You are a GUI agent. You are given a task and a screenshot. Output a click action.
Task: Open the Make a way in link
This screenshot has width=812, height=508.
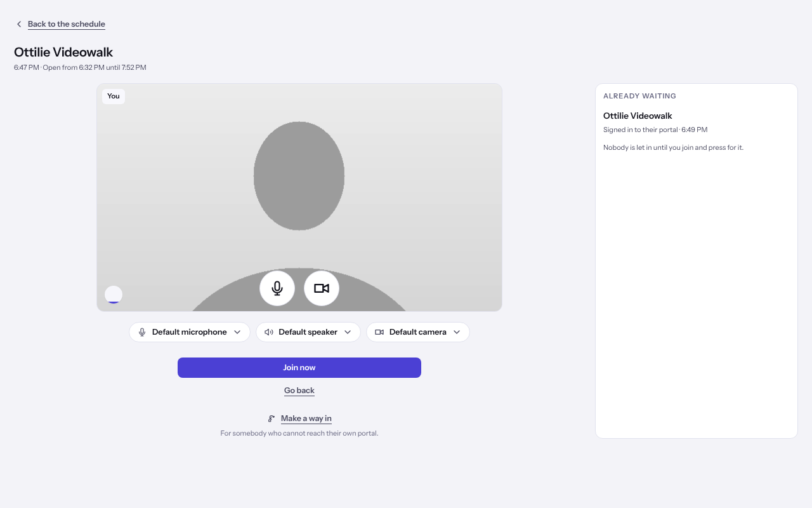pos(306,418)
